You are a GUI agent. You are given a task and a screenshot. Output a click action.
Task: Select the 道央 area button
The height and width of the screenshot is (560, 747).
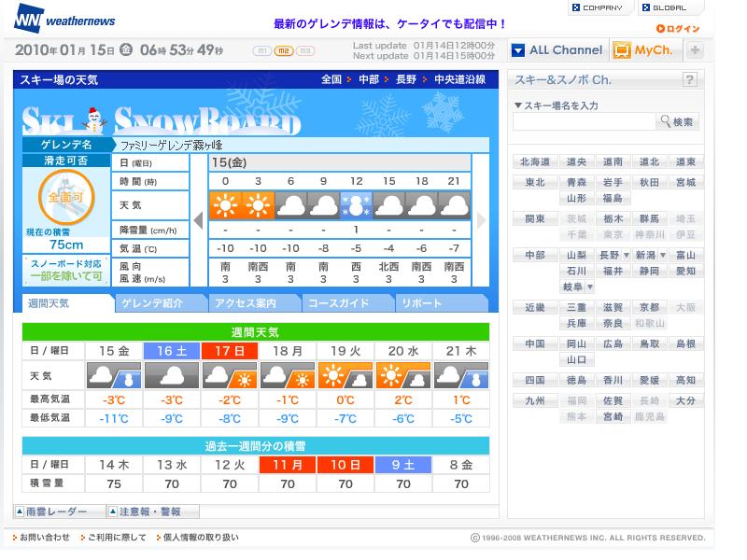(576, 161)
